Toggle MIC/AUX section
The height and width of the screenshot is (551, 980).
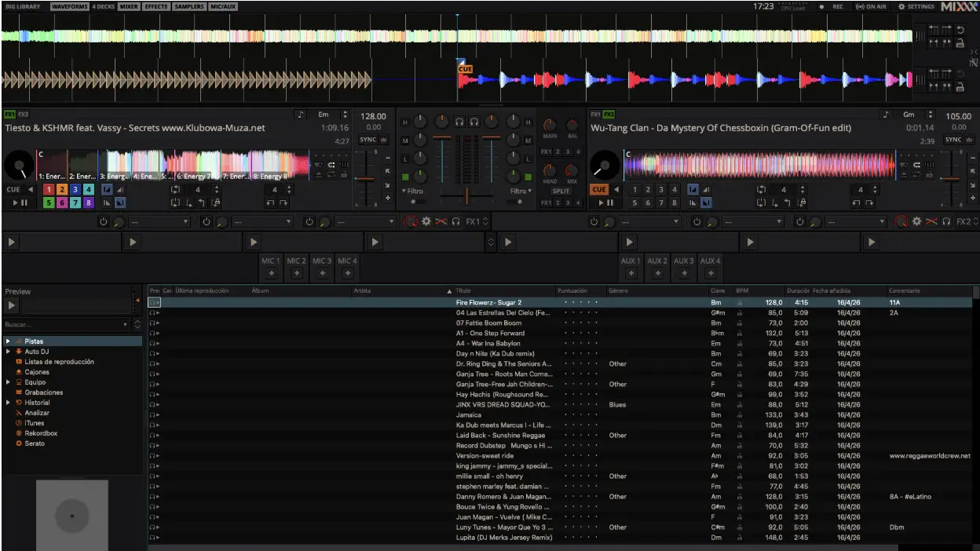coord(224,6)
